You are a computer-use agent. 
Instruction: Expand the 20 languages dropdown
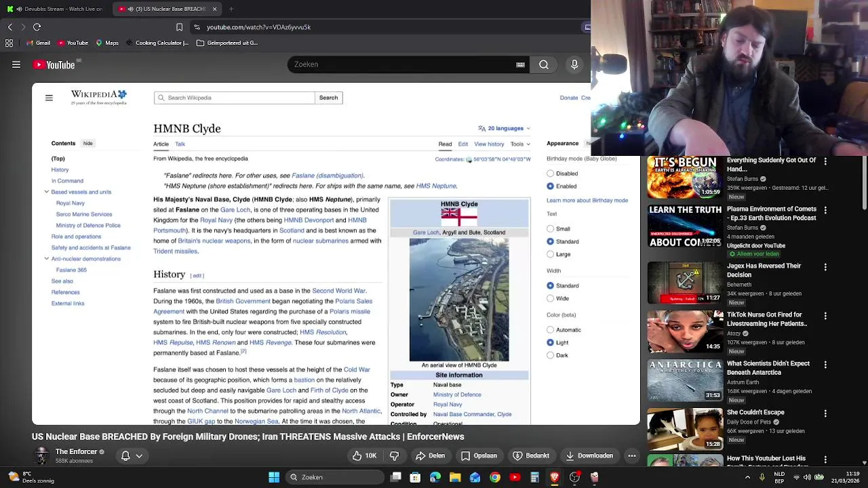[x=504, y=128]
